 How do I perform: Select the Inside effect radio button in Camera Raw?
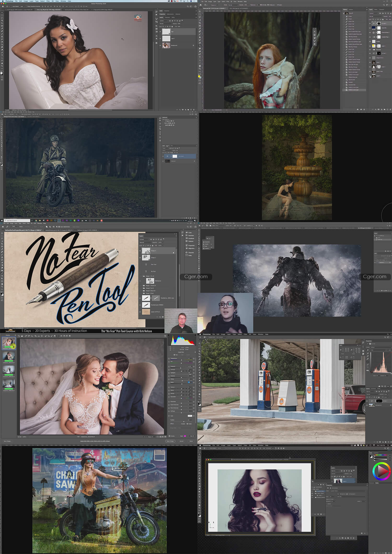pos(187,424)
